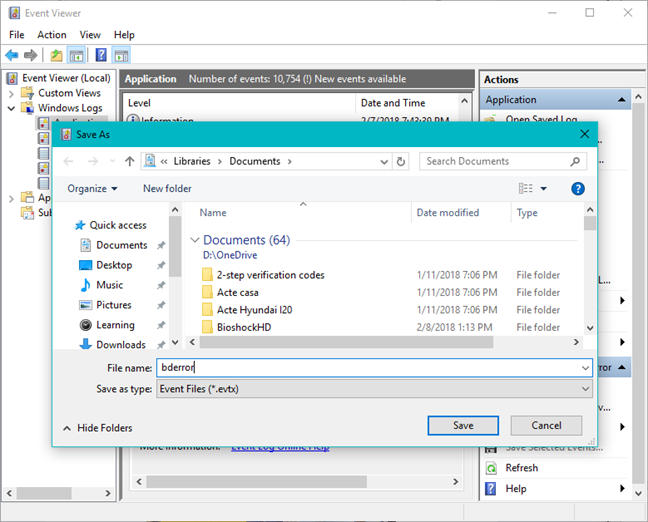Navigate up one folder in Save As
Screen dimensions: 648x522
point(130,161)
